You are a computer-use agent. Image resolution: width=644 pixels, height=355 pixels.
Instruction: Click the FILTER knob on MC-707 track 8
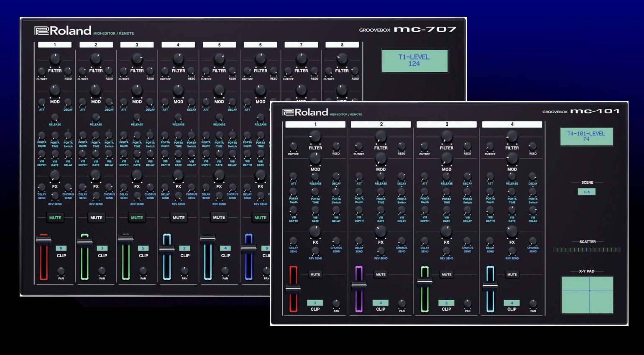pos(342,60)
